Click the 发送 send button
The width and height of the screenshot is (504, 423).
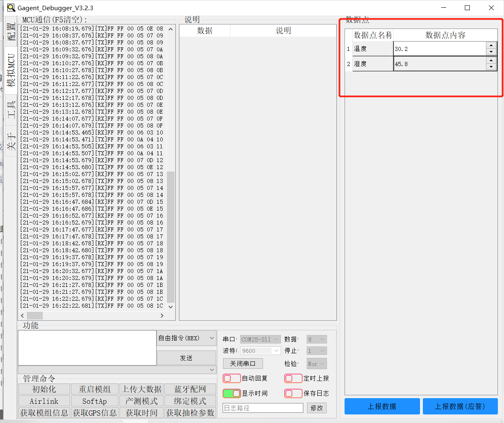186,357
